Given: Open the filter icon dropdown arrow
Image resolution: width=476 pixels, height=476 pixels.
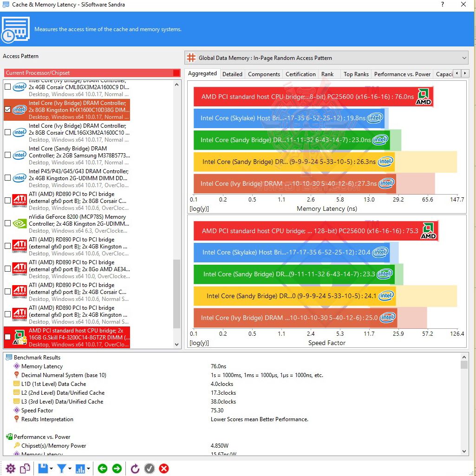Looking at the screenshot, I should [x=70, y=469].
